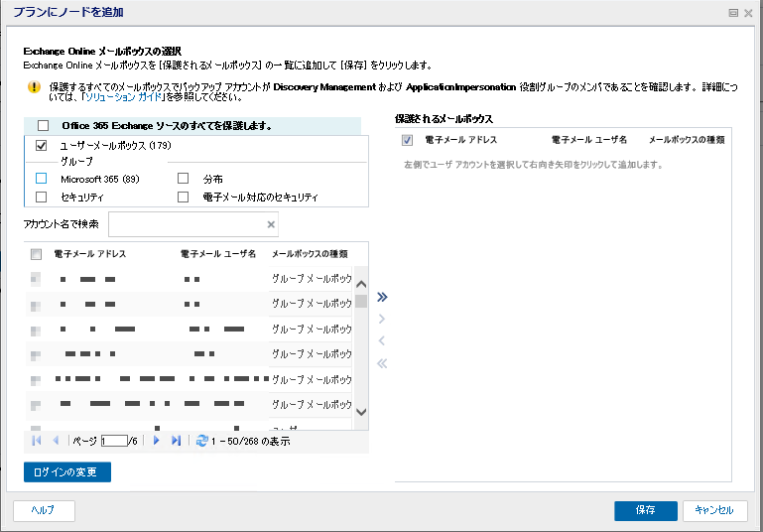Refresh the mailbox list
763x532 pixels.
[202, 441]
